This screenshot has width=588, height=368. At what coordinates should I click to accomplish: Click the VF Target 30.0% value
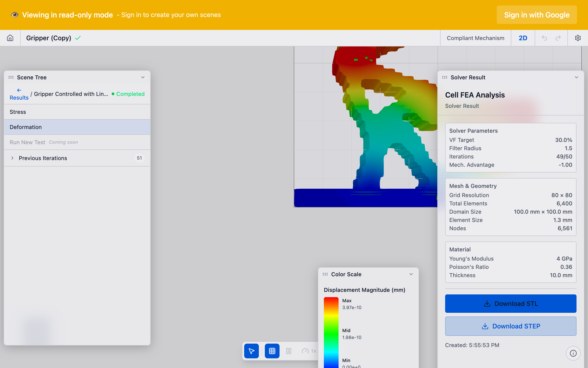[x=563, y=140]
